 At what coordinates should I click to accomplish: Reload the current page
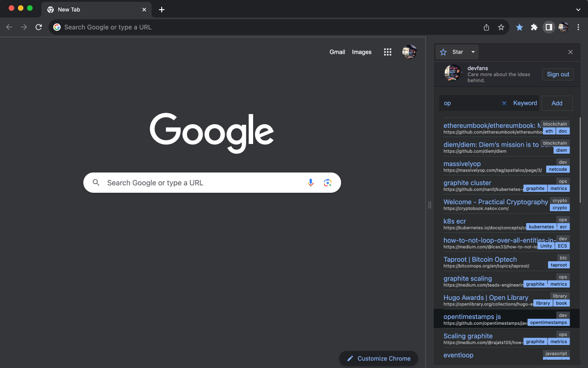[39, 27]
